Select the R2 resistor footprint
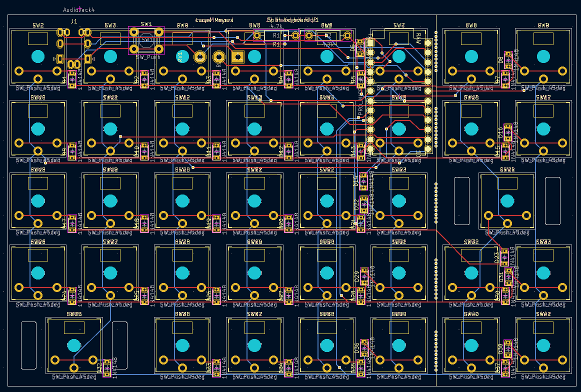Screen dimensions: 581x392 [328, 35]
